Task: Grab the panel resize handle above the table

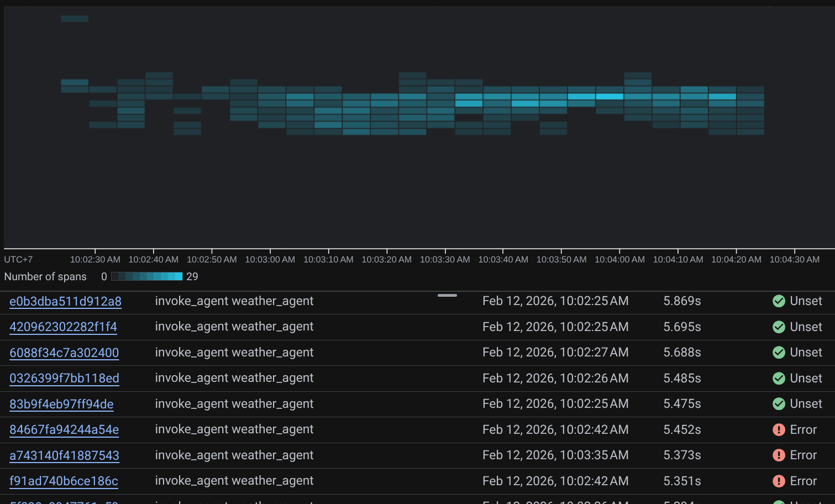Action: pos(447,295)
